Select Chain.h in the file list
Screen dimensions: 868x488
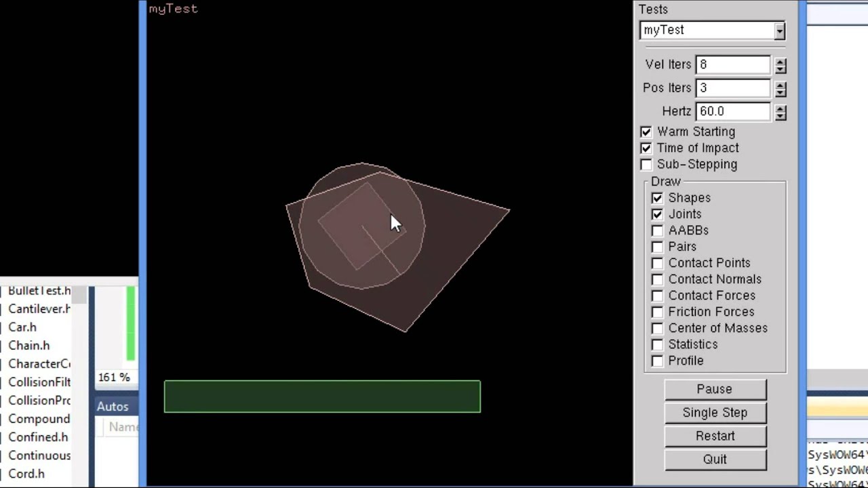tap(29, 346)
